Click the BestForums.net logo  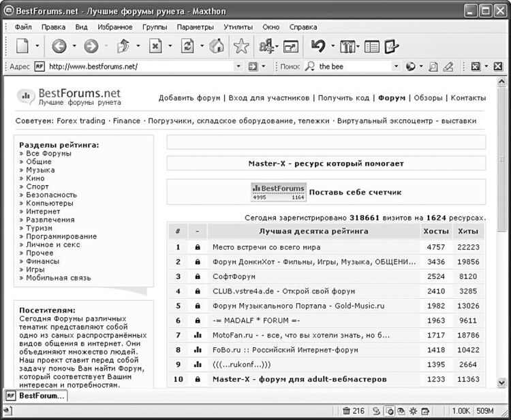click(x=69, y=97)
